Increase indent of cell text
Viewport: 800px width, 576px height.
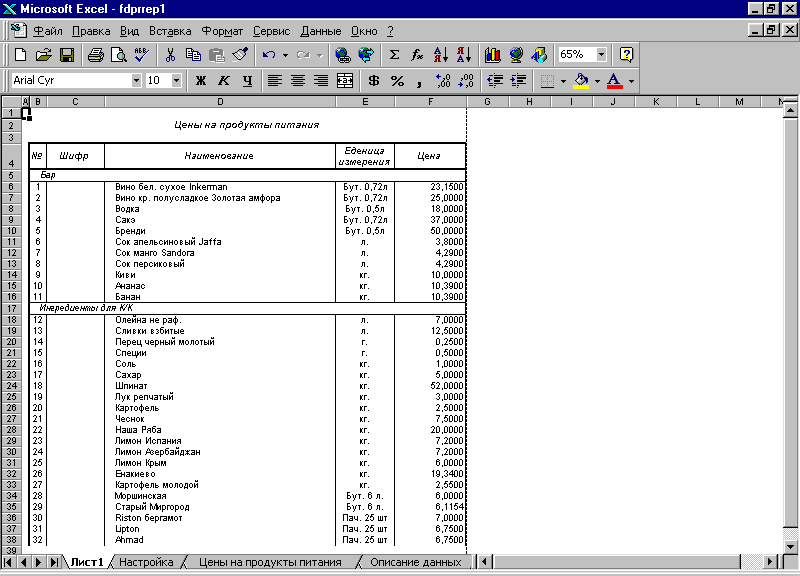(x=518, y=81)
